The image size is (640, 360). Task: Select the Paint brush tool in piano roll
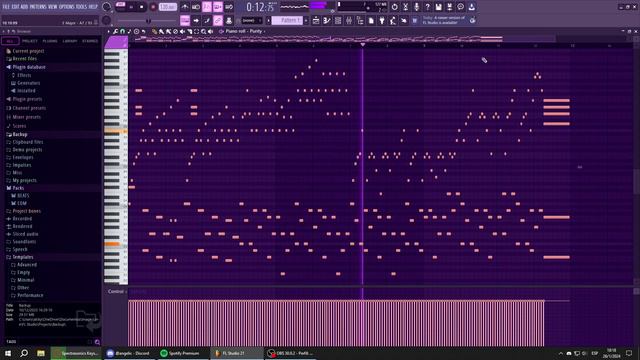161,31
